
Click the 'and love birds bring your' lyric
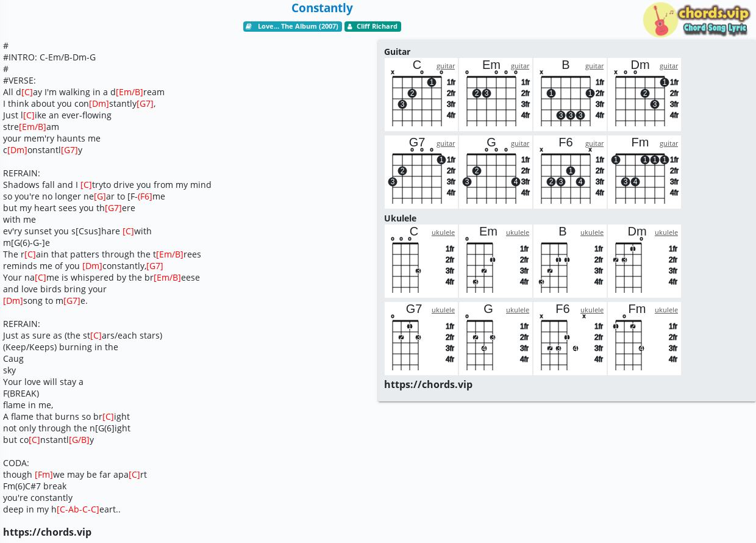pos(55,289)
